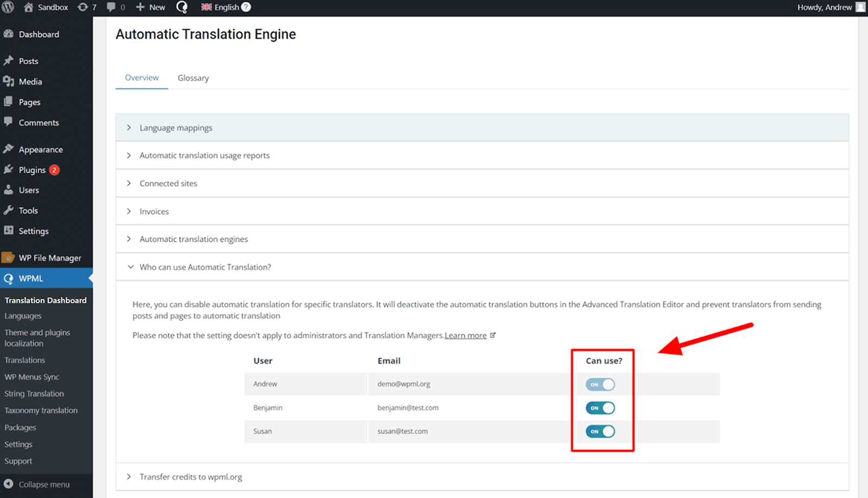Click the red Plugins update badge showing 2
This screenshot has height=498, width=868.
point(54,170)
